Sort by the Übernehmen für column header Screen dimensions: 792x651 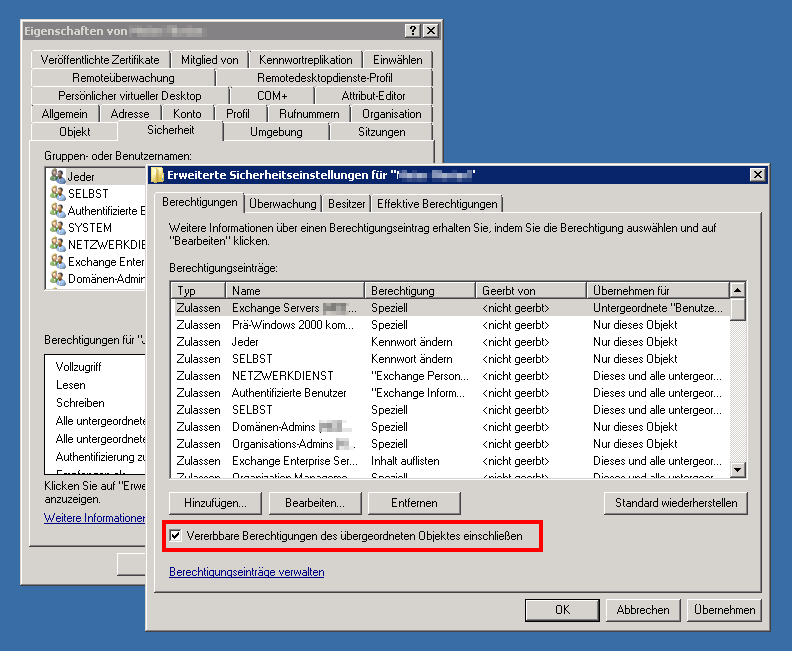tap(658, 290)
